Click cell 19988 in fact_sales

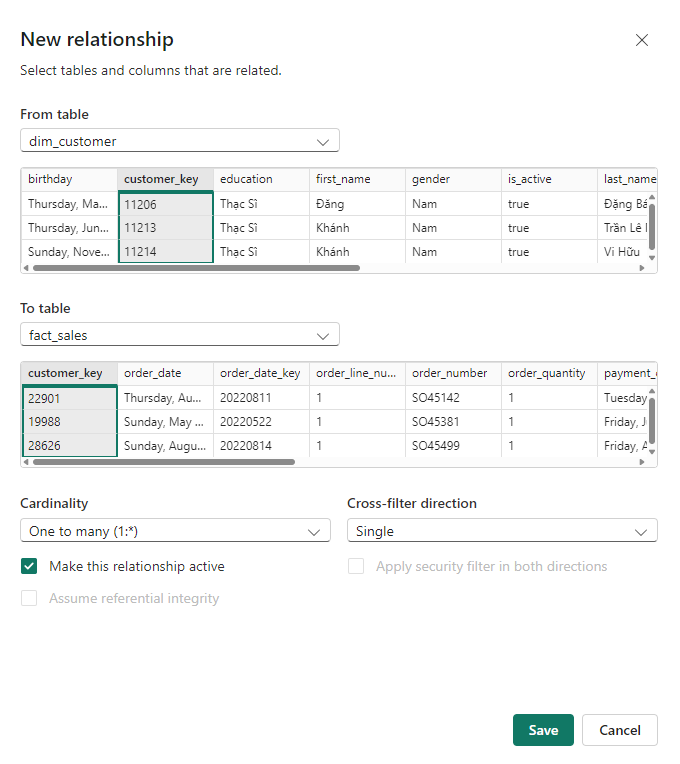[70, 421]
